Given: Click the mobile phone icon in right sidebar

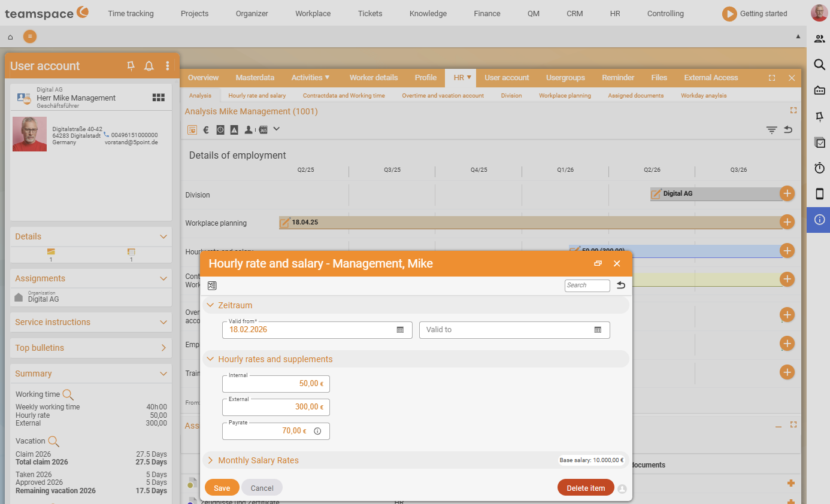Looking at the screenshot, I should point(819,194).
